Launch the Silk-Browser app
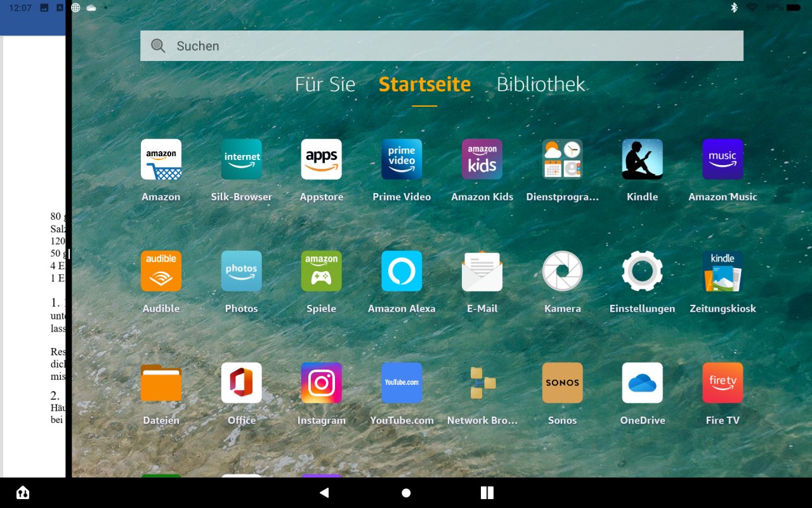 [242, 159]
